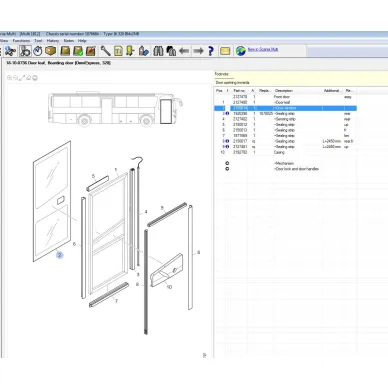388x388 pixels.
Task: Open the blue question mark help
Action: pos(211,51)
